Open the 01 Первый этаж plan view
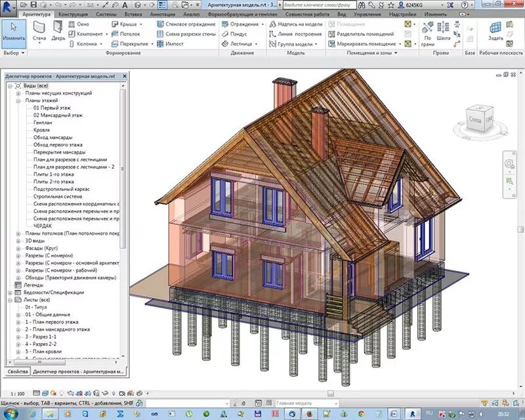This screenshot has width=525, height=420. (x=52, y=108)
